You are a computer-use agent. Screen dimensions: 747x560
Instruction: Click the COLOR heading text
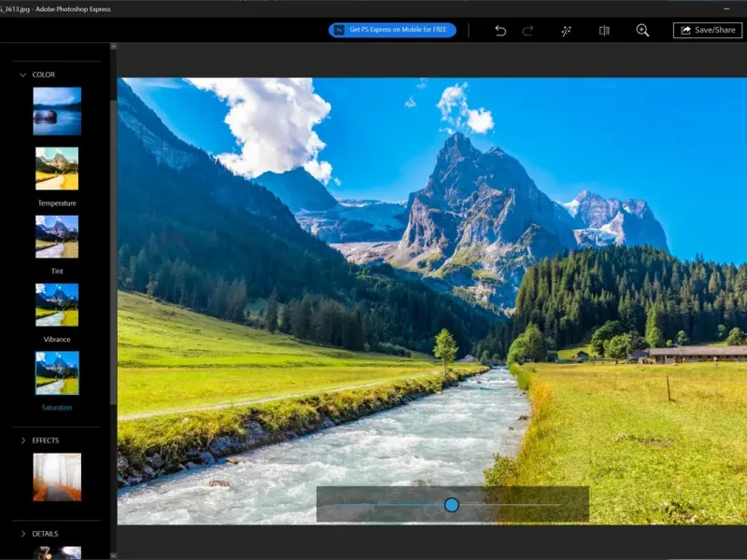43,75
